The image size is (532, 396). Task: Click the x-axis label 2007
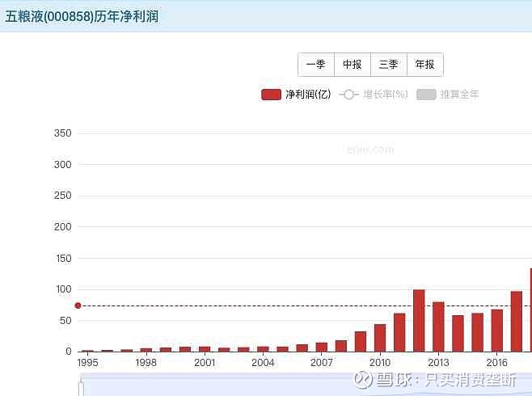tap(322, 362)
